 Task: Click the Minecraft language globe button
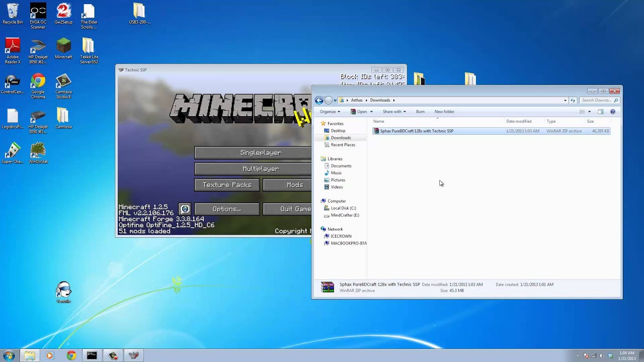click(185, 209)
